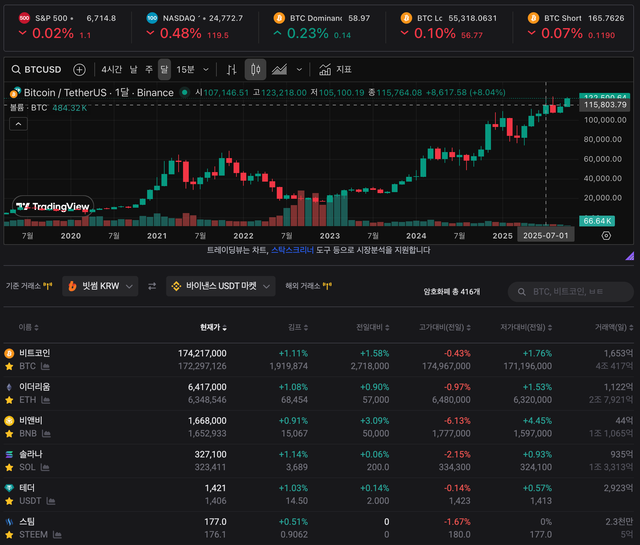Image resolution: width=640 pixels, height=545 pixels.
Task: Click the coin search input field
Action: (x=570, y=291)
